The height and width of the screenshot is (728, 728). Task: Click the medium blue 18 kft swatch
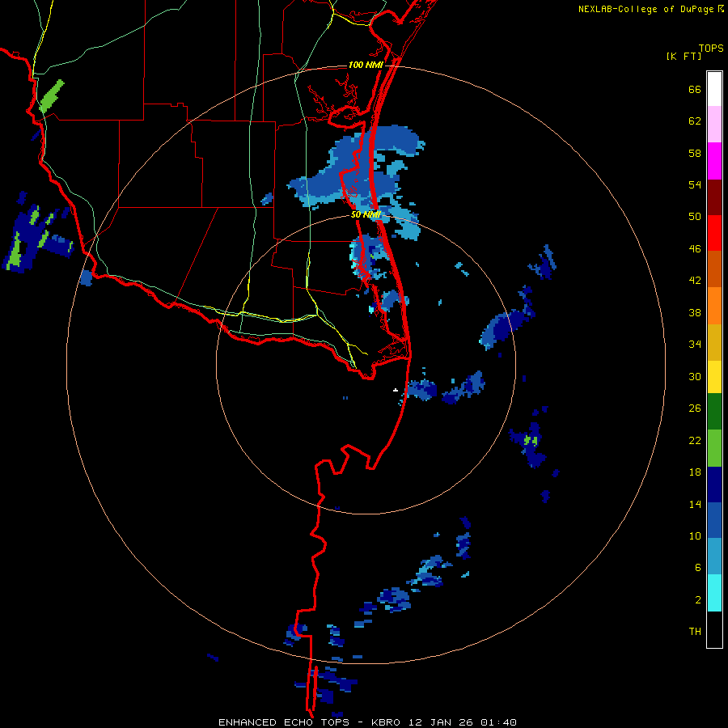point(714,520)
